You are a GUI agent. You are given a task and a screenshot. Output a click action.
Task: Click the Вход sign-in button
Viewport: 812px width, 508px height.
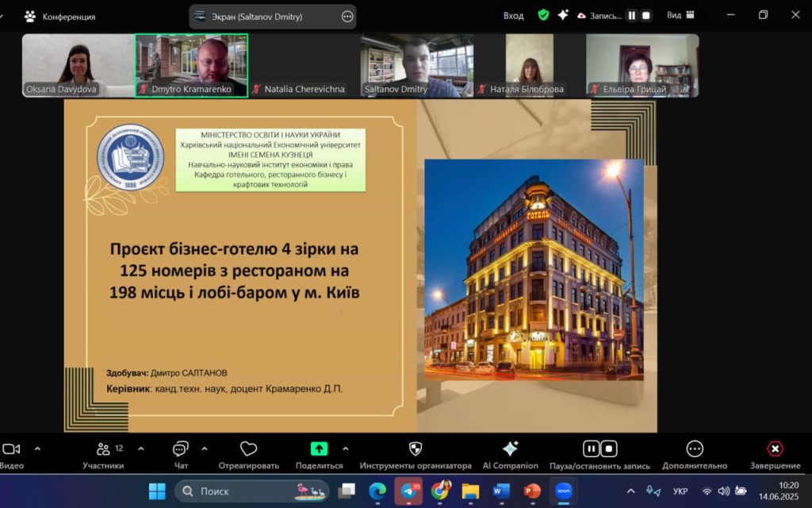click(x=513, y=15)
